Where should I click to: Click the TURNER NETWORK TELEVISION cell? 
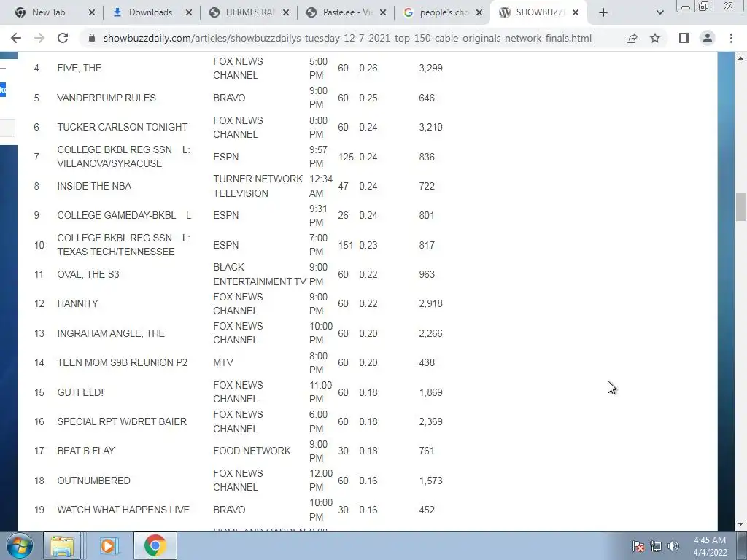258,186
